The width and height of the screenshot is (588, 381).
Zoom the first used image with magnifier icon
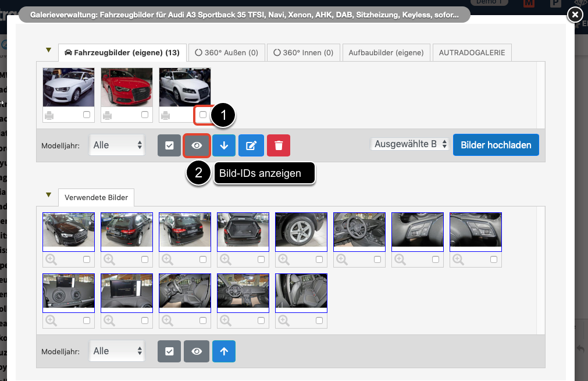[51, 259]
